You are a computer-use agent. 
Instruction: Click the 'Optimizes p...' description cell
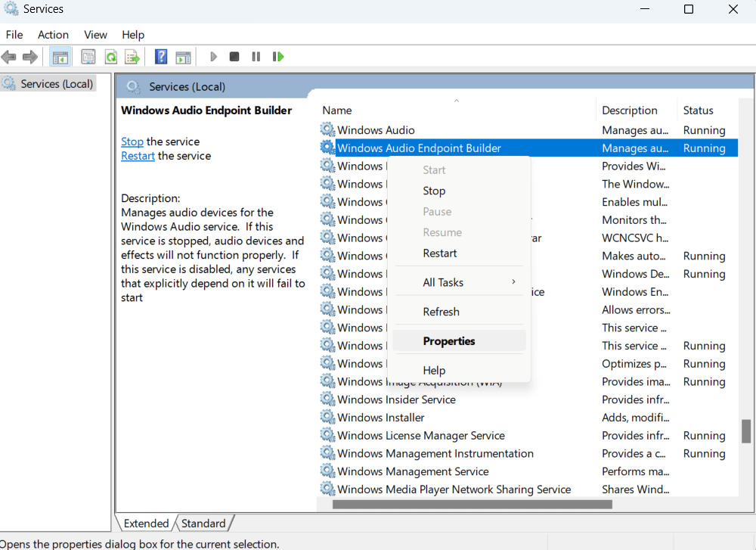pos(634,363)
